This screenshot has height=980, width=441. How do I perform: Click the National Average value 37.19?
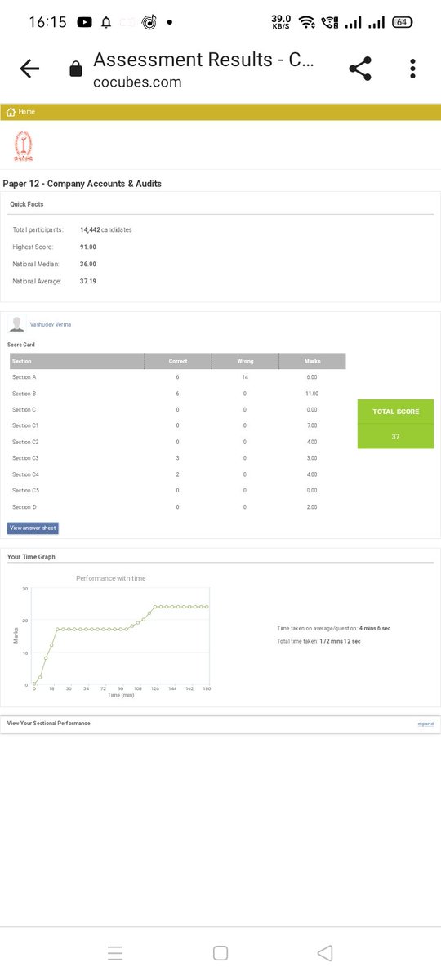pyautogui.click(x=88, y=281)
